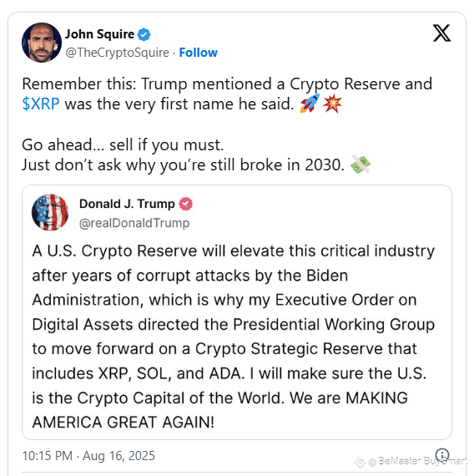This screenshot has width=474, height=476.
Task: Click the X logo icon
Action: (441, 33)
